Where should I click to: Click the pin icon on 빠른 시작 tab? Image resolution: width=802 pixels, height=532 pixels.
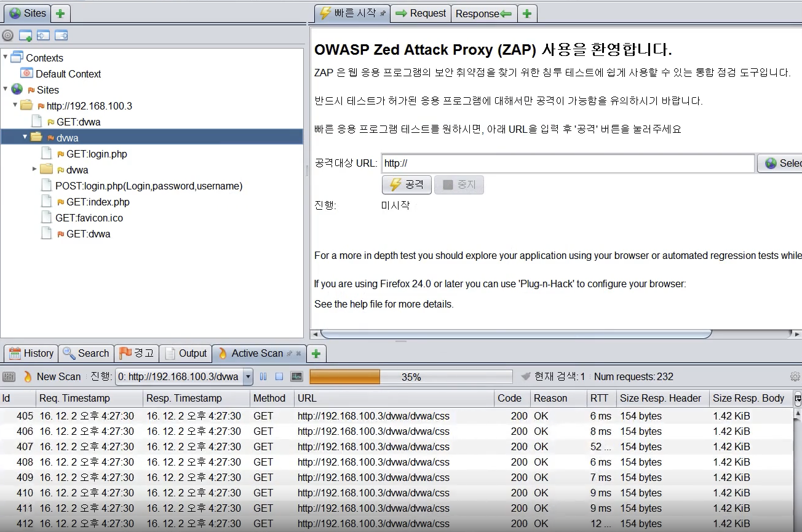tap(383, 13)
